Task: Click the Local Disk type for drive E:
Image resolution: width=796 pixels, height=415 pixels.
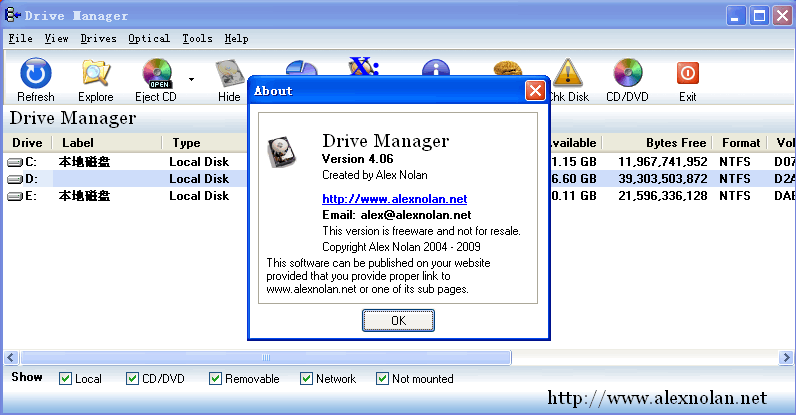Action: point(199,196)
